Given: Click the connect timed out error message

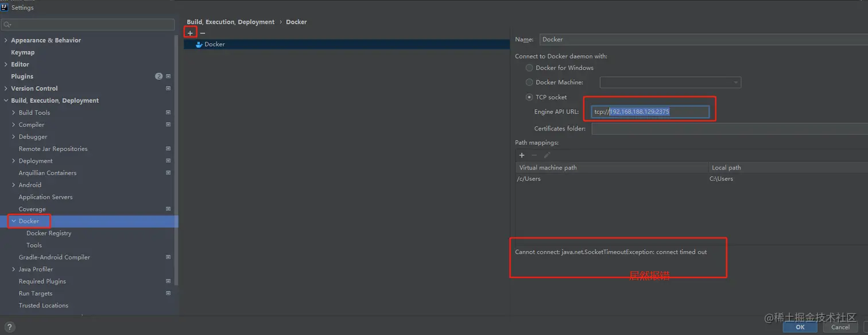Looking at the screenshot, I should tap(611, 252).
